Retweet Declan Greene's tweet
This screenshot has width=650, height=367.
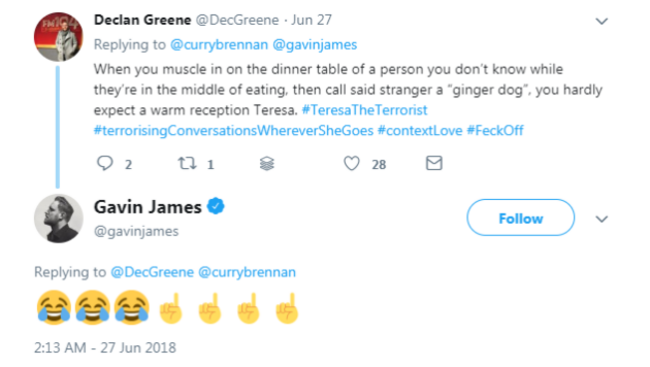(187, 163)
